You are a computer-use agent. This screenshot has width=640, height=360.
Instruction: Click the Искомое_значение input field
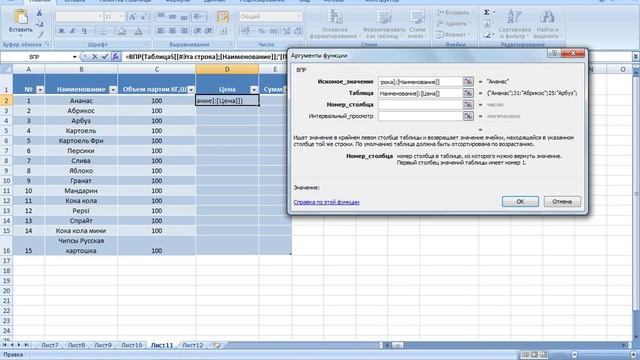420,82
